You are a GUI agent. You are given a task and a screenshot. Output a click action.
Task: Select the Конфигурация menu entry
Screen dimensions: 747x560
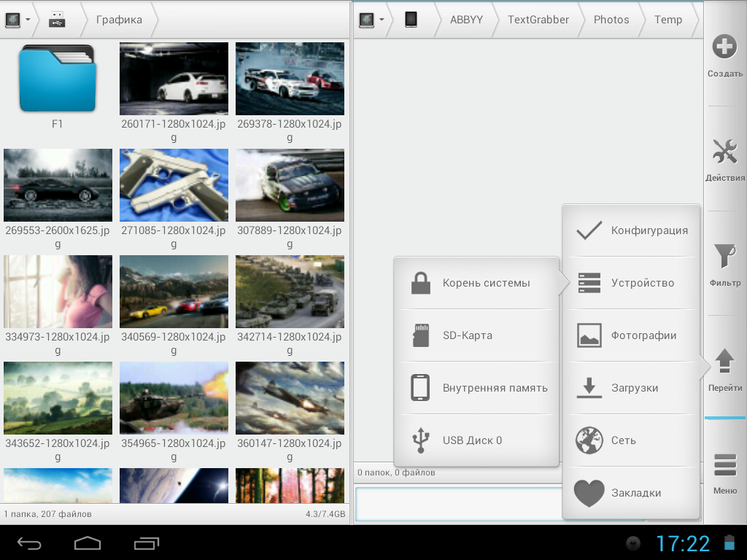pyautogui.click(x=631, y=230)
